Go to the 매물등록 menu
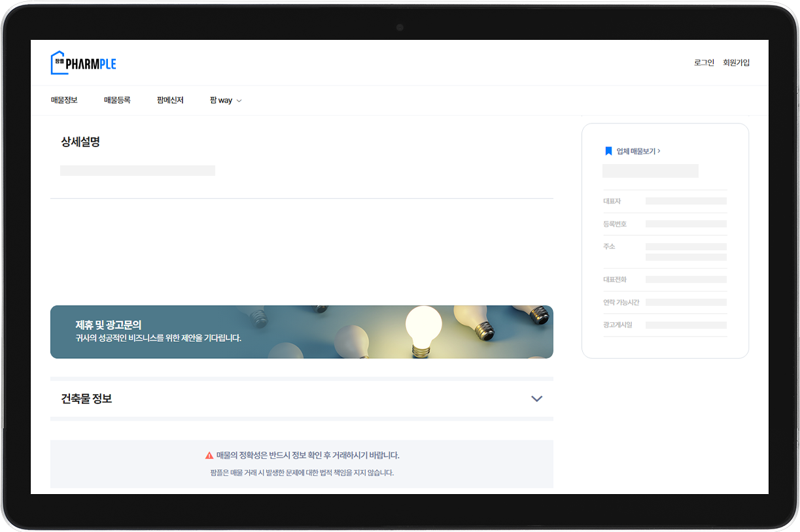This screenshot has height=532, width=800. pos(117,100)
